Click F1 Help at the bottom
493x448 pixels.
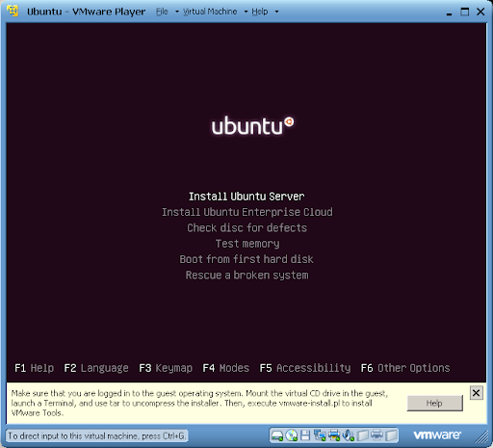point(34,368)
